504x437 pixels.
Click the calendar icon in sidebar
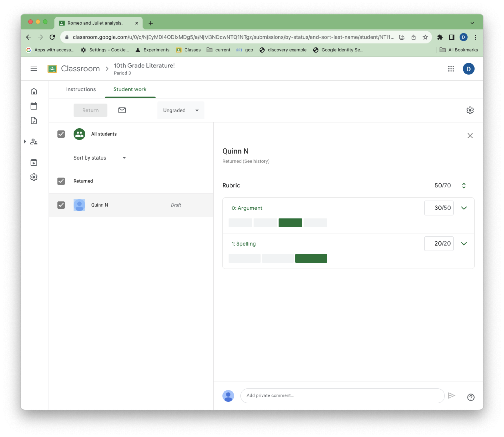point(34,106)
